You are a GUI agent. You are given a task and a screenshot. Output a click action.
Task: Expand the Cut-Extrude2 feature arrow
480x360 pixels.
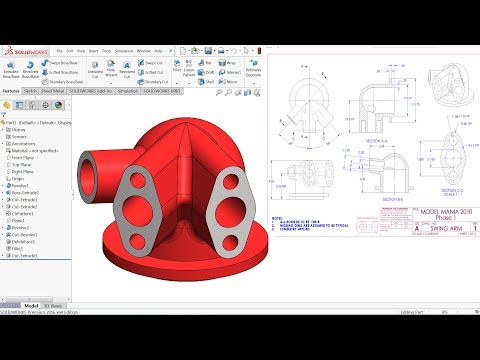tap(3, 207)
